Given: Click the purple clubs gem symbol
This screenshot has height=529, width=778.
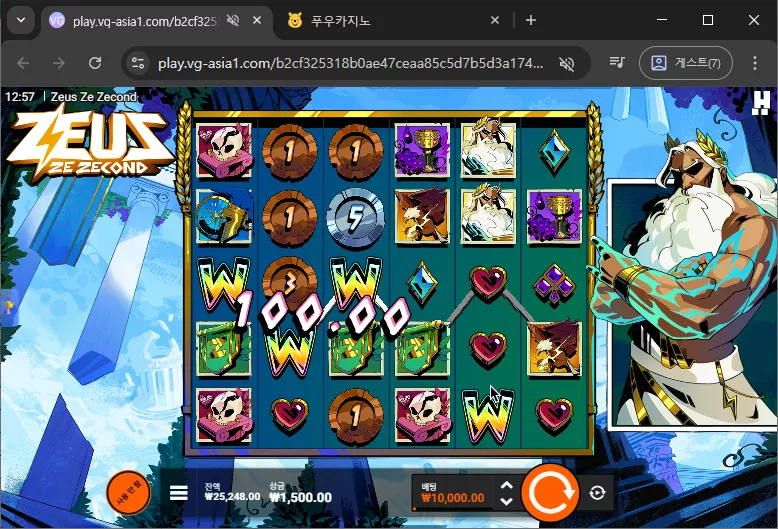Looking at the screenshot, I should (554, 284).
